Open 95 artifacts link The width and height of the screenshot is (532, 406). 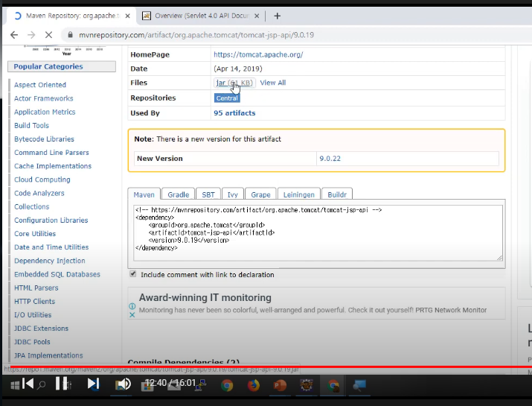(x=234, y=112)
